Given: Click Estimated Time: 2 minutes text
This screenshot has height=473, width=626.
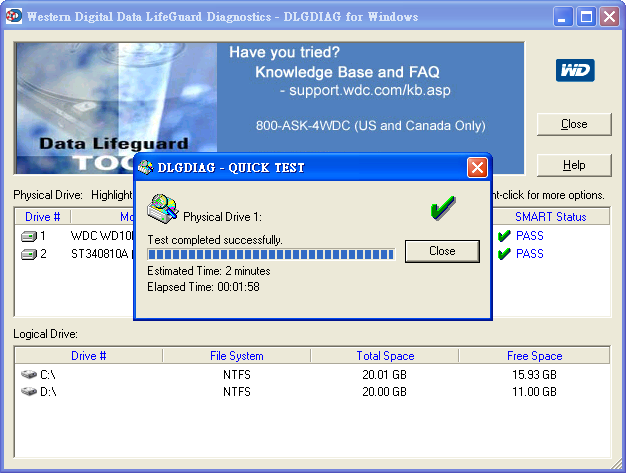Looking at the screenshot, I should (x=209, y=271).
